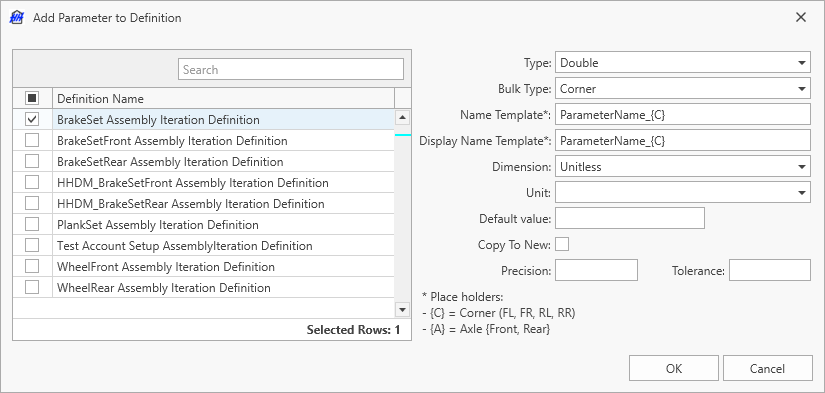Open the Bulk Type dropdown showing Corner
This screenshot has height=393, width=825.
tap(682, 88)
